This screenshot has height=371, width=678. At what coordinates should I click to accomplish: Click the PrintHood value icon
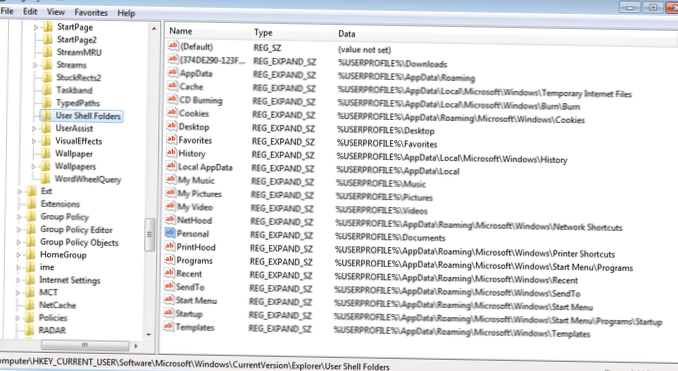tap(169, 246)
